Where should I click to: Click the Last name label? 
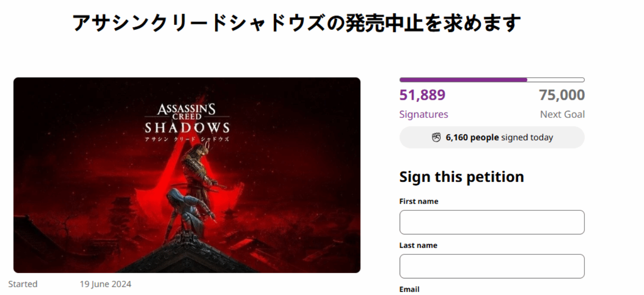[x=418, y=245]
